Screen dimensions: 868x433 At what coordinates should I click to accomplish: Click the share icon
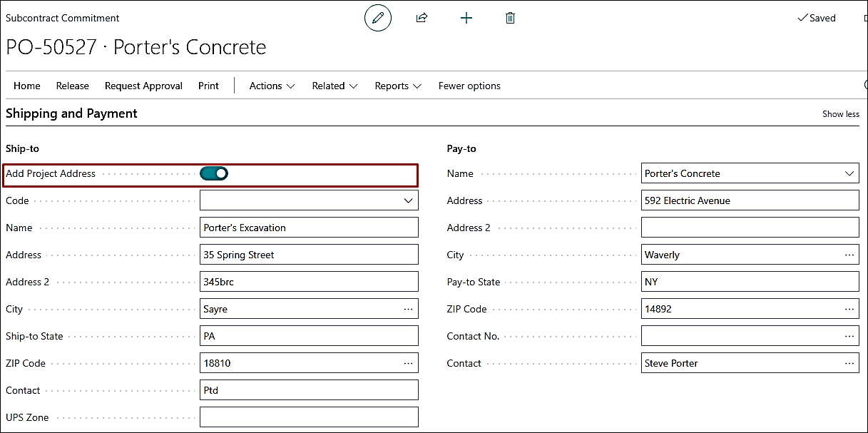point(422,18)
